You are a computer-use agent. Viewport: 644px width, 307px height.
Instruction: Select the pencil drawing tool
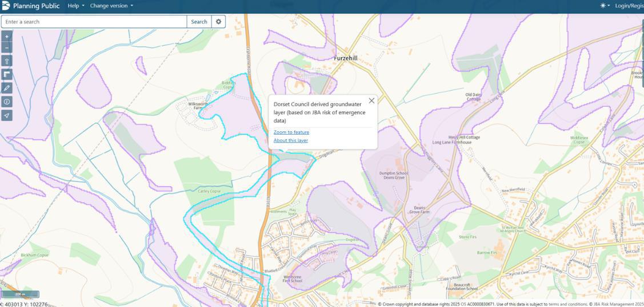[7, 88]
